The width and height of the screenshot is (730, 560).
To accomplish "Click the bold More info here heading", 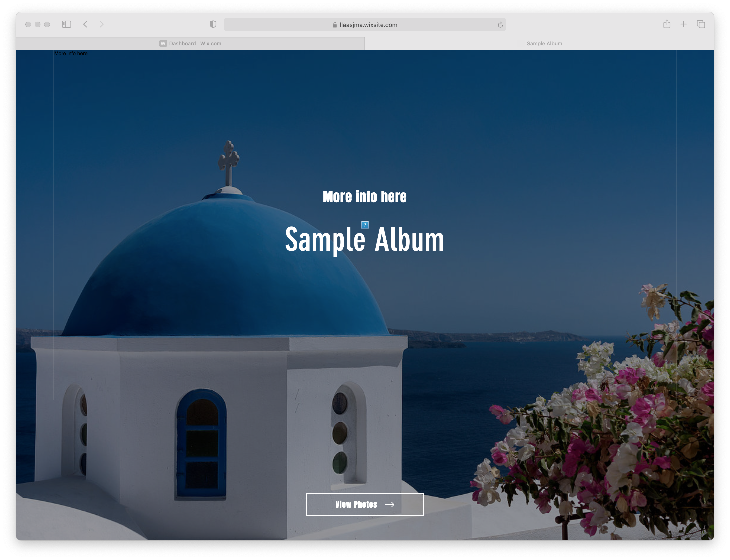I will pos(365,197).
